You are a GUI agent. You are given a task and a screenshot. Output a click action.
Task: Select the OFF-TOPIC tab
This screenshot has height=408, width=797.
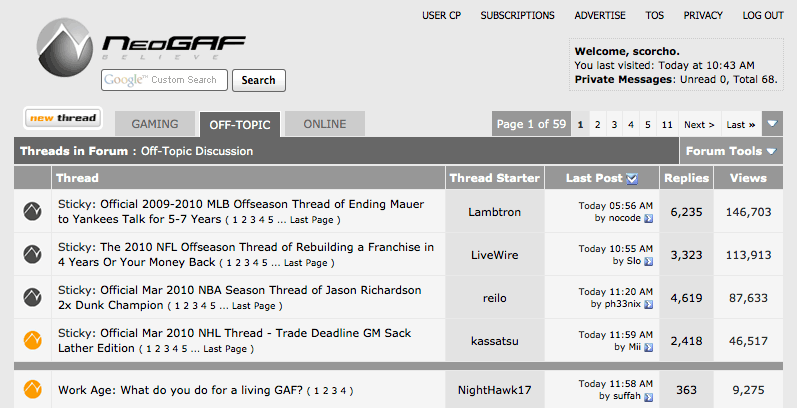(240, 124)
